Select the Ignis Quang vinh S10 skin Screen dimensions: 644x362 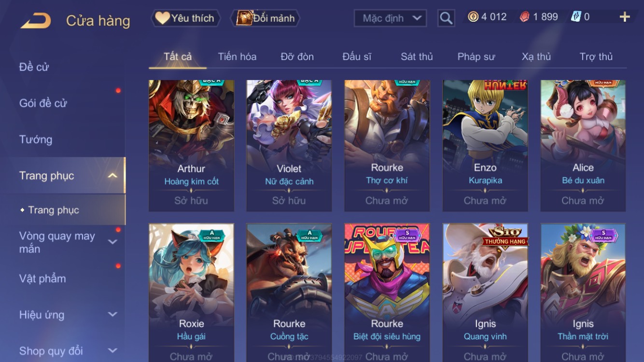(x=485, y=292)
